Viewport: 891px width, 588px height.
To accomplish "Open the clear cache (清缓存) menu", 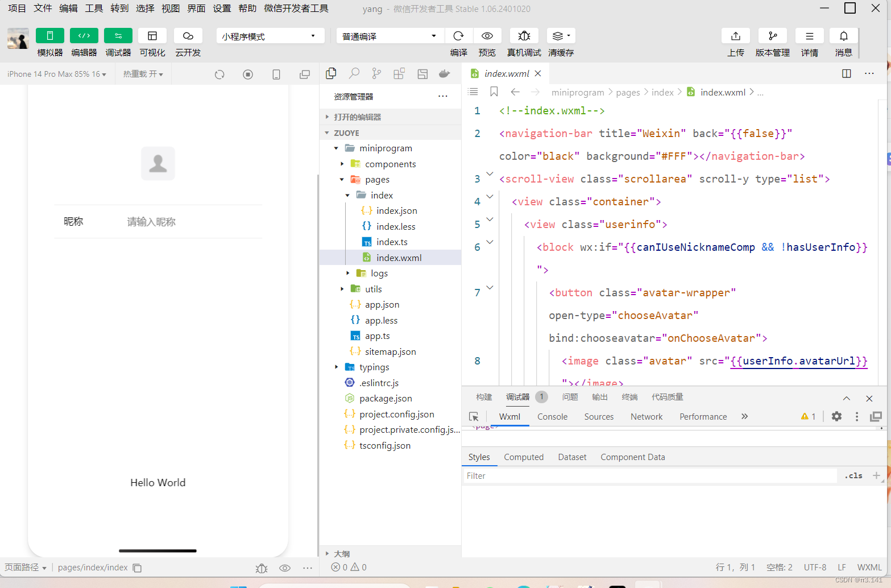I will tap(561, 36).
